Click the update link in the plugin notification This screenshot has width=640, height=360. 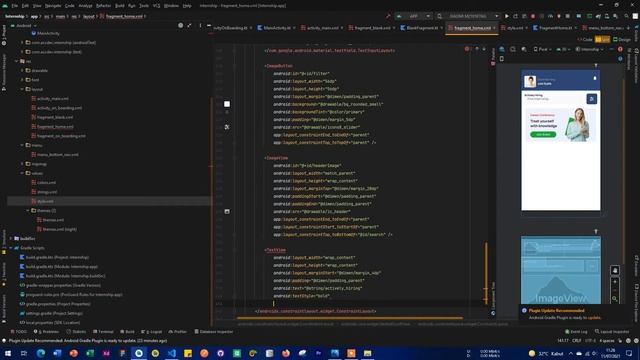tap(594, 318)
